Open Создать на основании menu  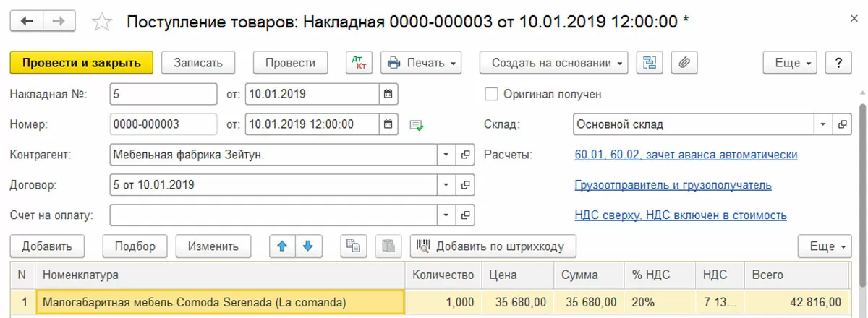pyautogui.click(x=554, y=63)
